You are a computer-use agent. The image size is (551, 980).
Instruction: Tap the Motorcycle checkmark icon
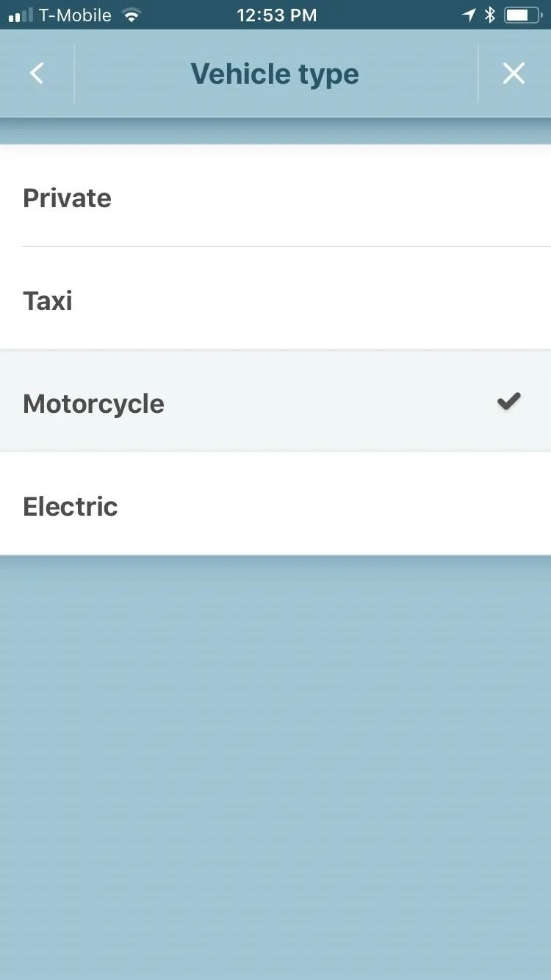coord(509,401)
